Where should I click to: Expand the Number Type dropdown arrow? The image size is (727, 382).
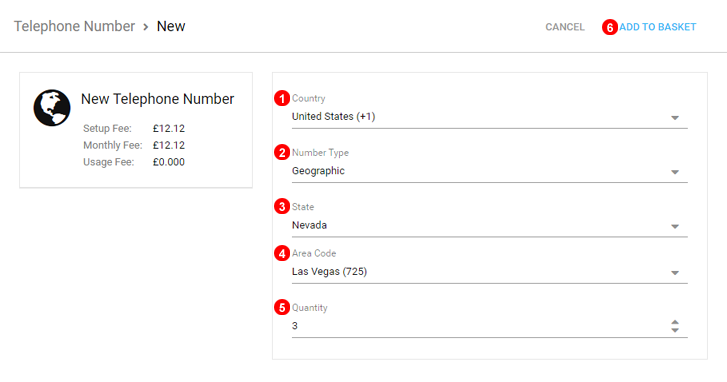(675, 172)
